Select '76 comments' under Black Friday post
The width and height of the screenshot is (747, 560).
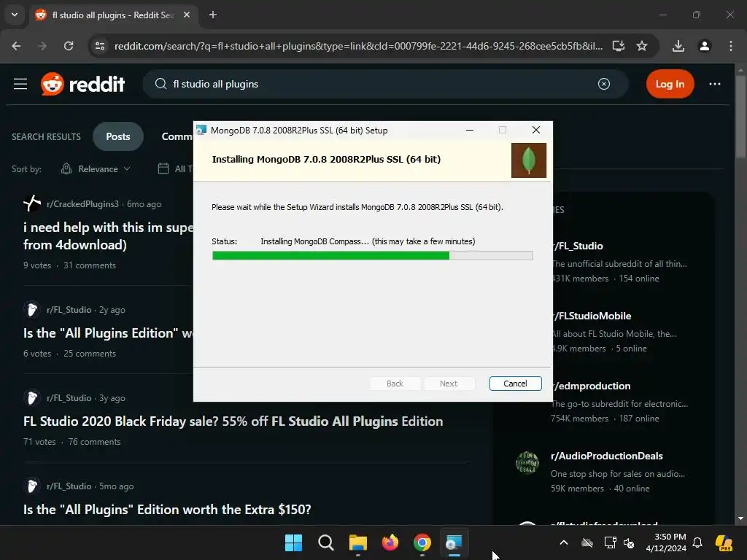coord(94,442)
